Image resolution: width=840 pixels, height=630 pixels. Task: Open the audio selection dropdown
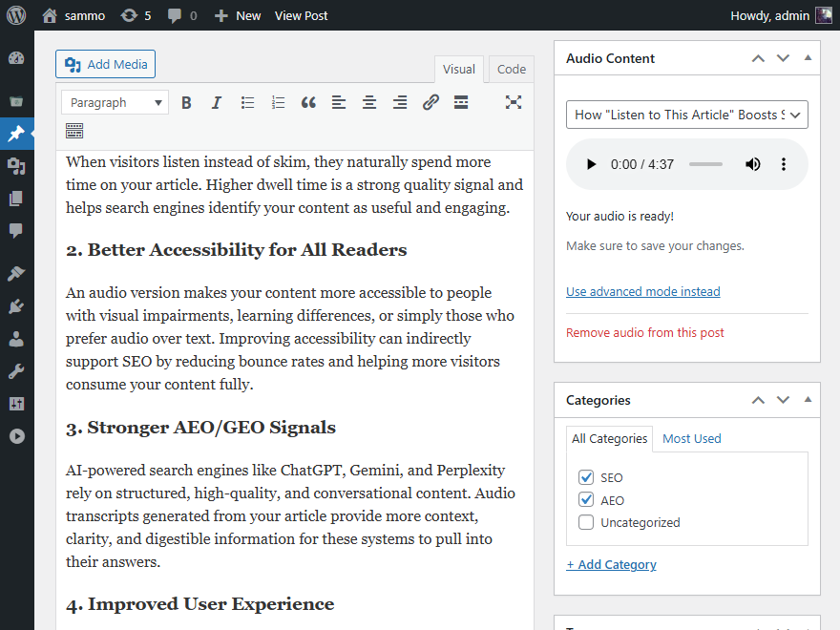coord(686,115)
